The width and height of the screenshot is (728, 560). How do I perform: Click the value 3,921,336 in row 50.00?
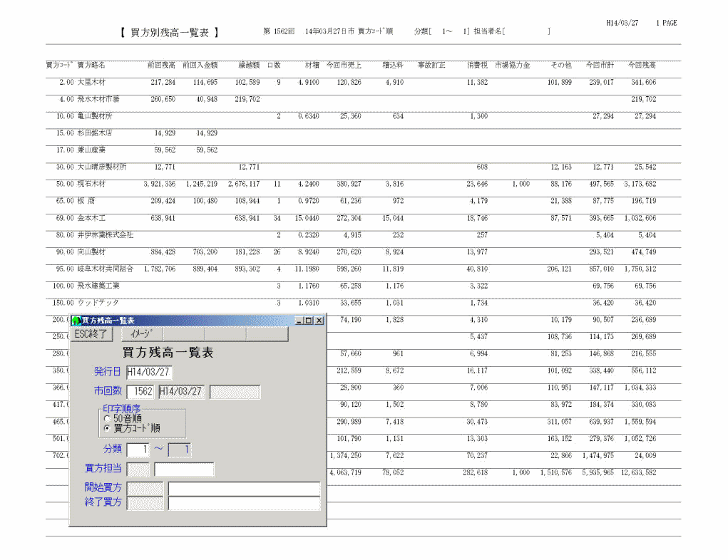[x=160, y=185]
